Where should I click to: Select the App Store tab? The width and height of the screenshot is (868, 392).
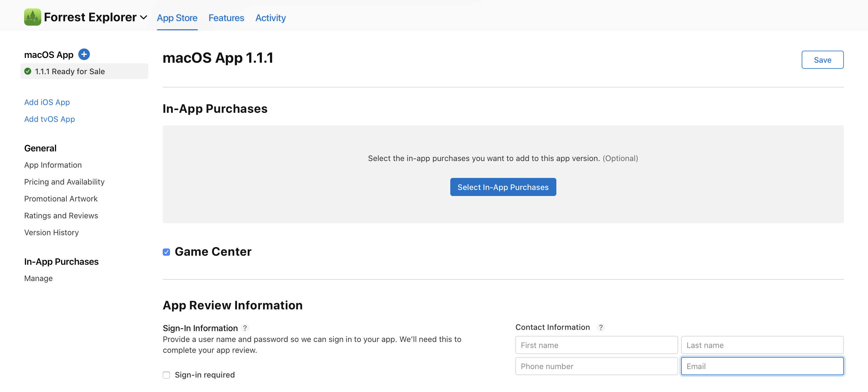pyautogui.click(x=177, y=18)
